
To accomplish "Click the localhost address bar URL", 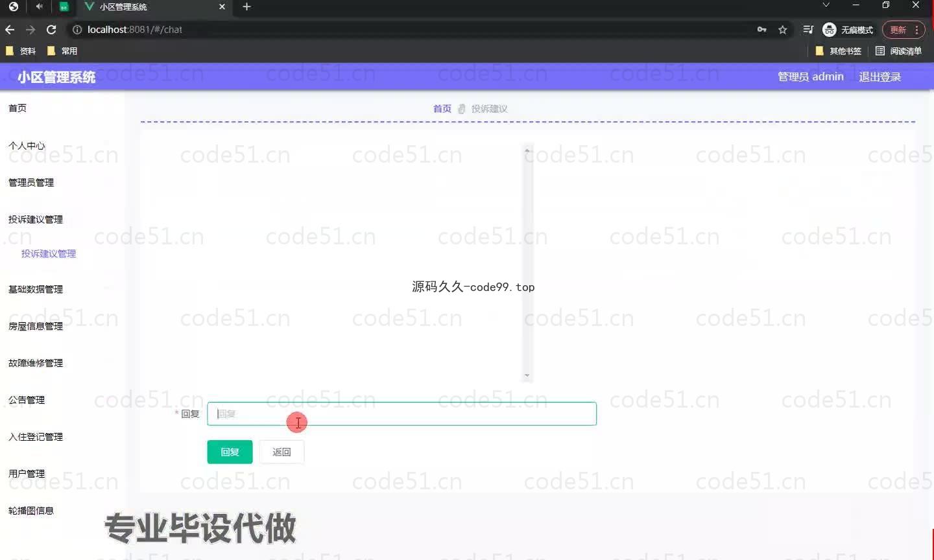I will (x=135, y=30).
